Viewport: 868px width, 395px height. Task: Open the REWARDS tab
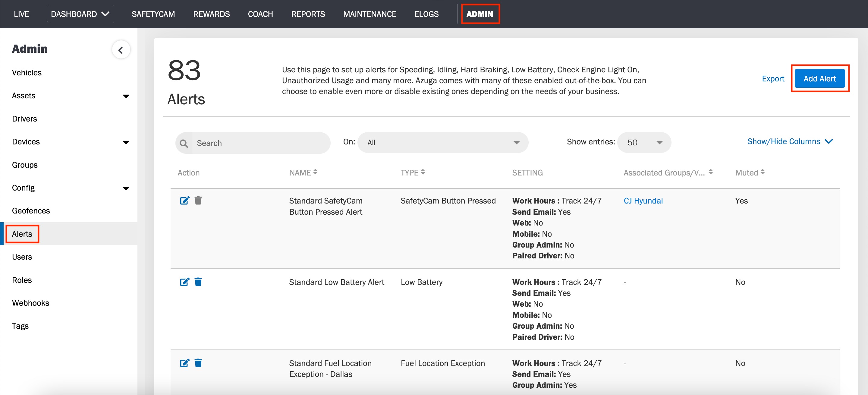[x=211, y=14]
